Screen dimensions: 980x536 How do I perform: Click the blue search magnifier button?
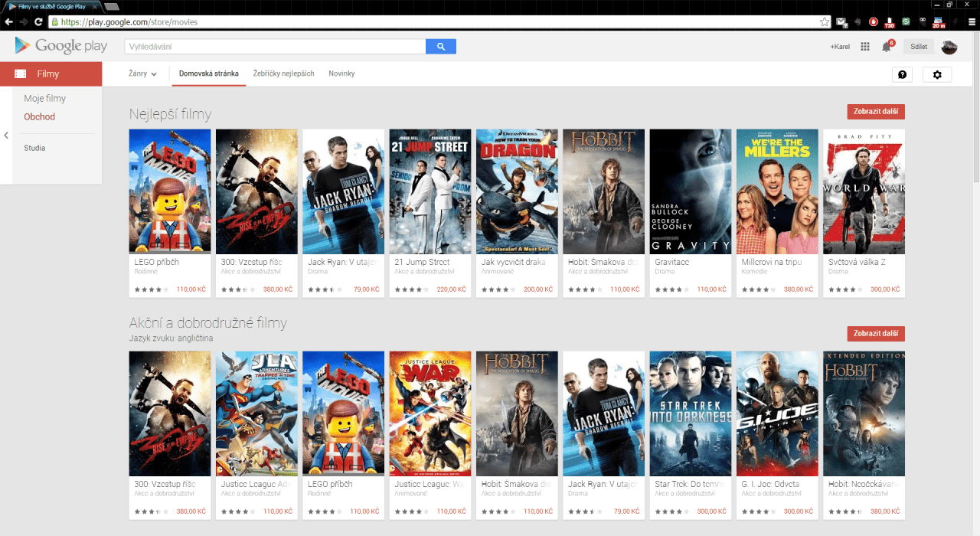click(x=440, y=47)
